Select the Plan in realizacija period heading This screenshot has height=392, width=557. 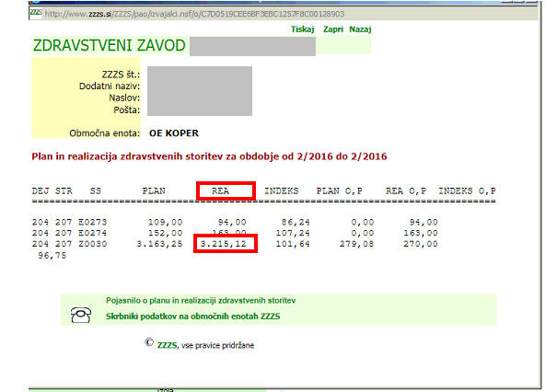tap(209, 156)
